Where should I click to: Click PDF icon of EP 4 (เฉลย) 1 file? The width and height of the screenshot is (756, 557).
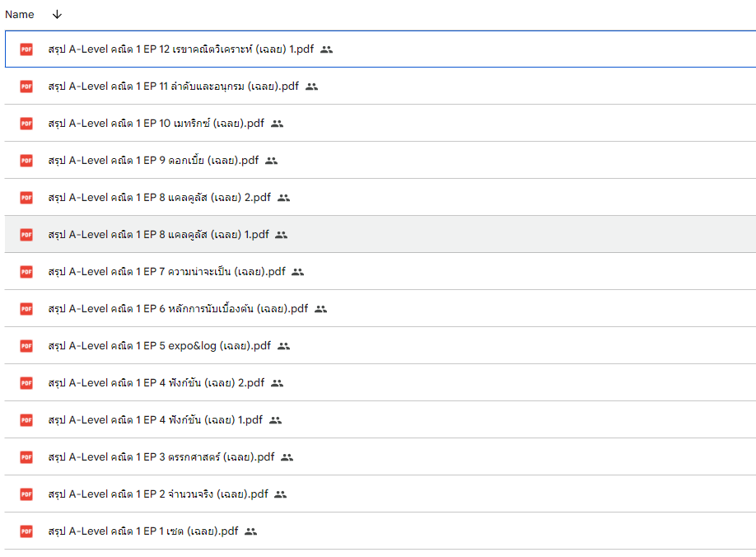click(26, 420)
